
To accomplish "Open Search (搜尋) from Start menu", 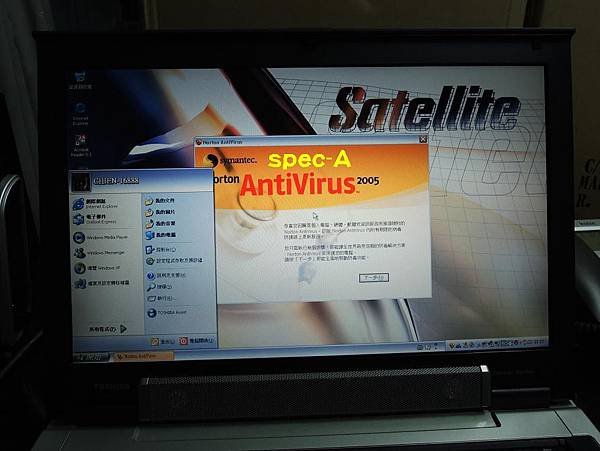I will pyautogui.click(x=159, y=287).
